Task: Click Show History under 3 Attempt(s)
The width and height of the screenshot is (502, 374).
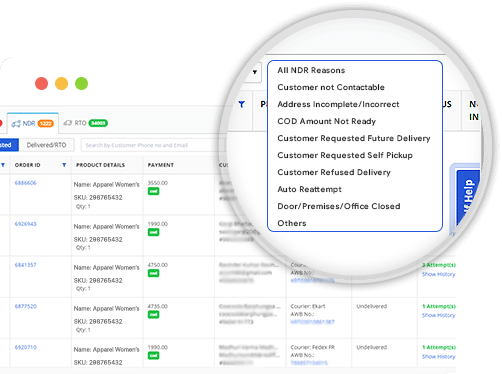Action: coord(438,274)
